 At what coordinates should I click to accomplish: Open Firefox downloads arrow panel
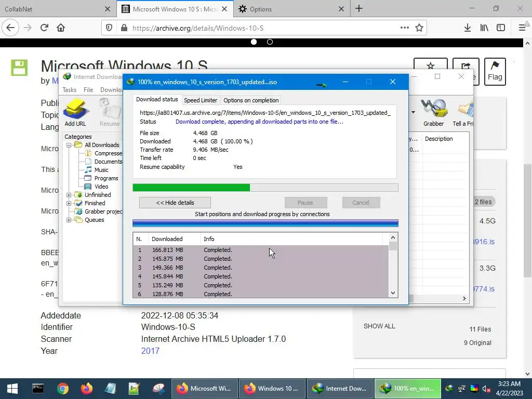click(467, 28)
